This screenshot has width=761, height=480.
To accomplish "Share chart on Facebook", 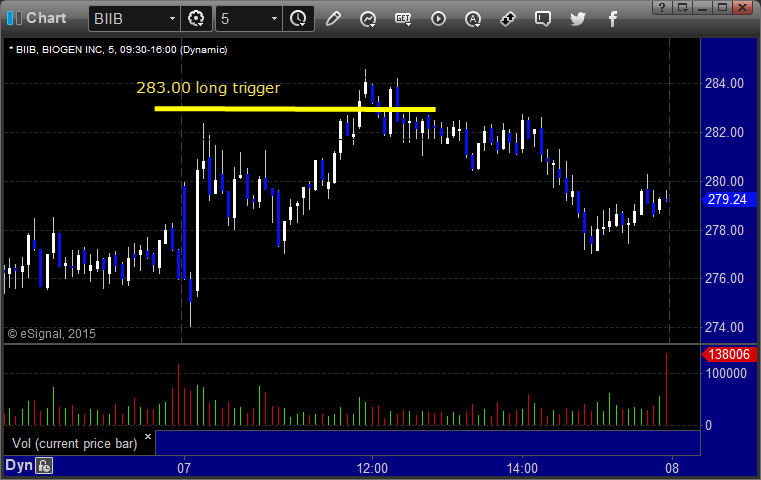I will [x=612, y=19].
